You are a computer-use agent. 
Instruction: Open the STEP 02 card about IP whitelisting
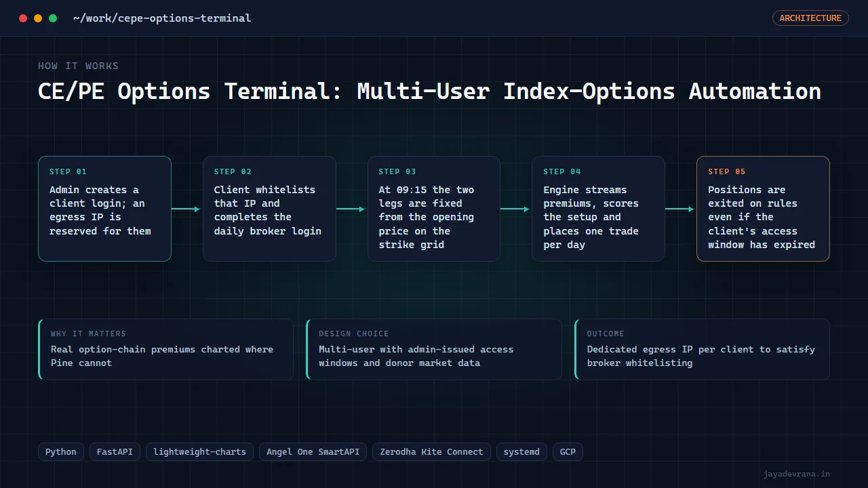269,209
